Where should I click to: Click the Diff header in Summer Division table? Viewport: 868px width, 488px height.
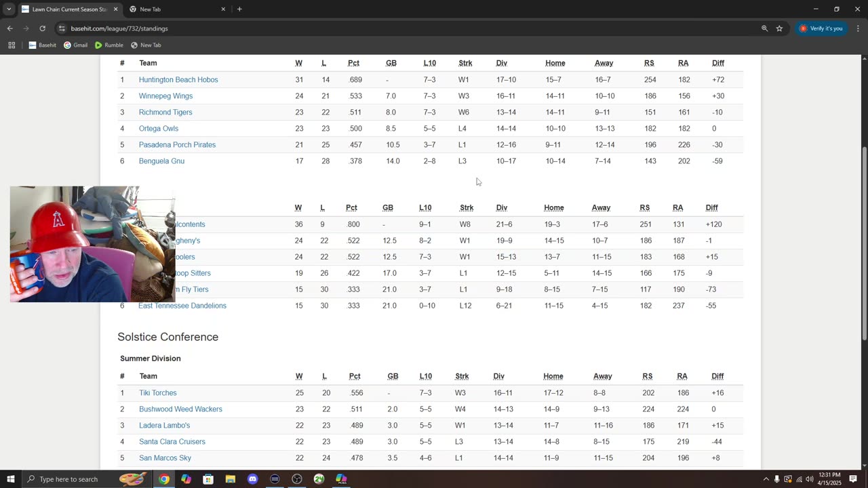[717, 376]
